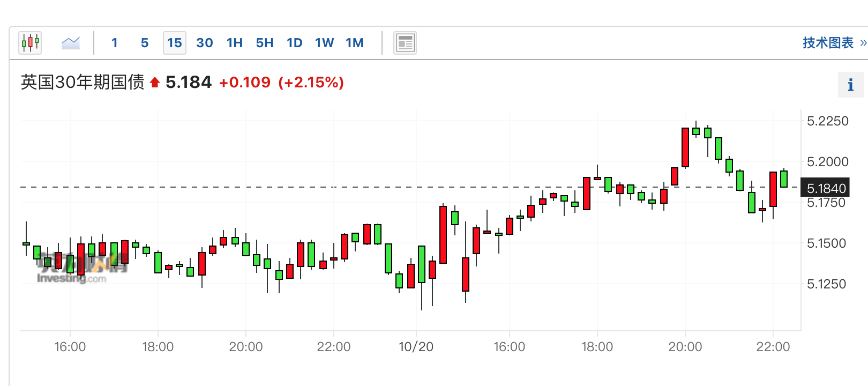
Task: Switch to area line chart view
Action: 71,43
